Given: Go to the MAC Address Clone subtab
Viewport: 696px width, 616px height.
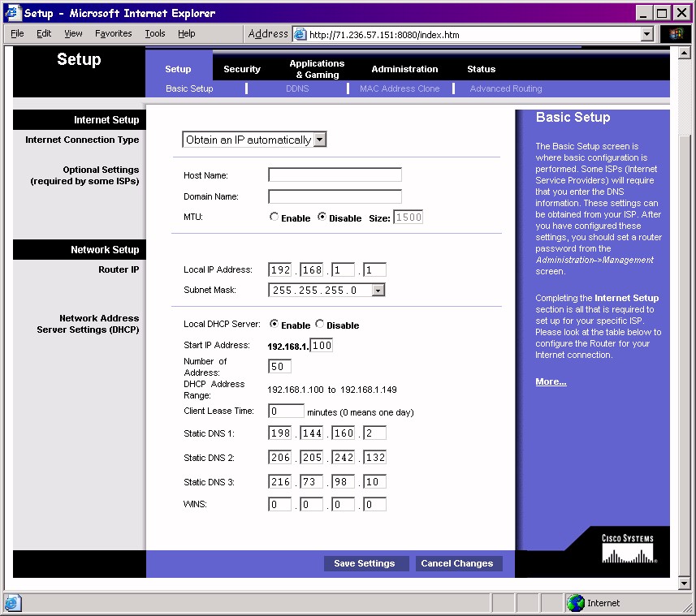Looking at the screenshot, I should pyautogui.click(x=400, y=88).
